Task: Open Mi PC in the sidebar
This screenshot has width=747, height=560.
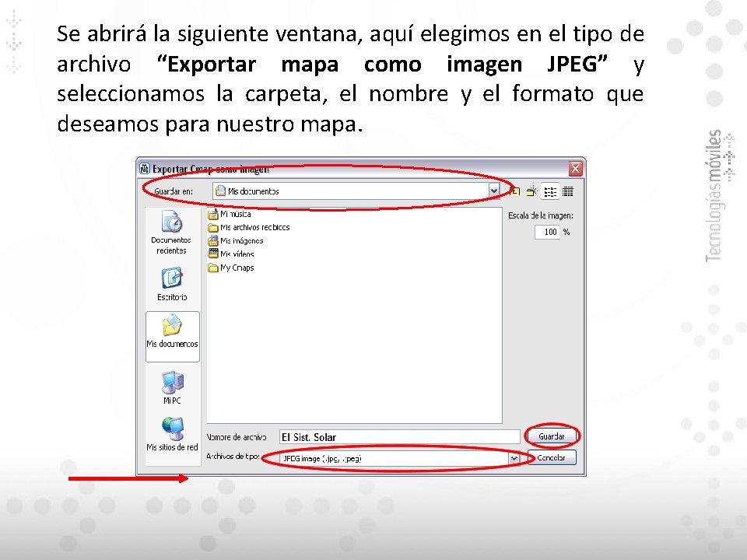Action: (173, 387)
